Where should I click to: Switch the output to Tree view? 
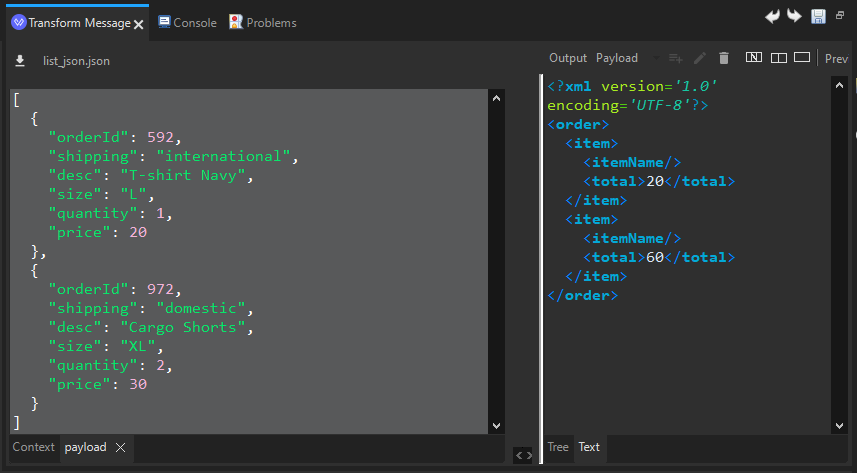(x=558, y=447)
